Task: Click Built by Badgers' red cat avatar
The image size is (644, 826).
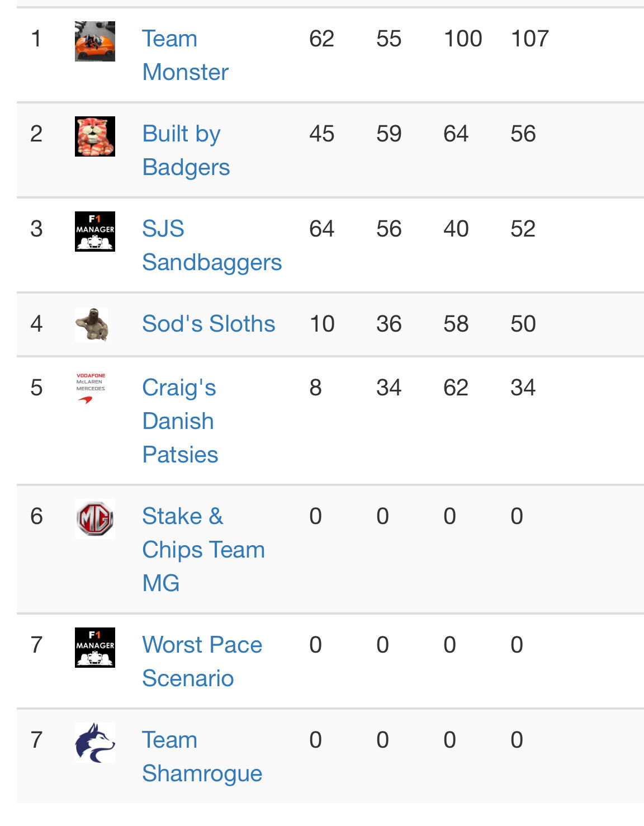Action: point(95,136)
